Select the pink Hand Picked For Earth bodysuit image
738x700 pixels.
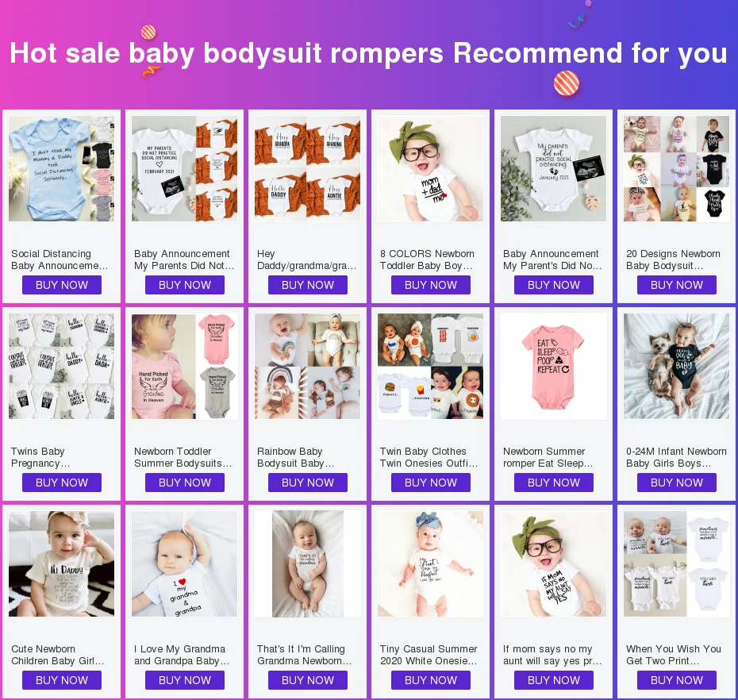point(184,366)
